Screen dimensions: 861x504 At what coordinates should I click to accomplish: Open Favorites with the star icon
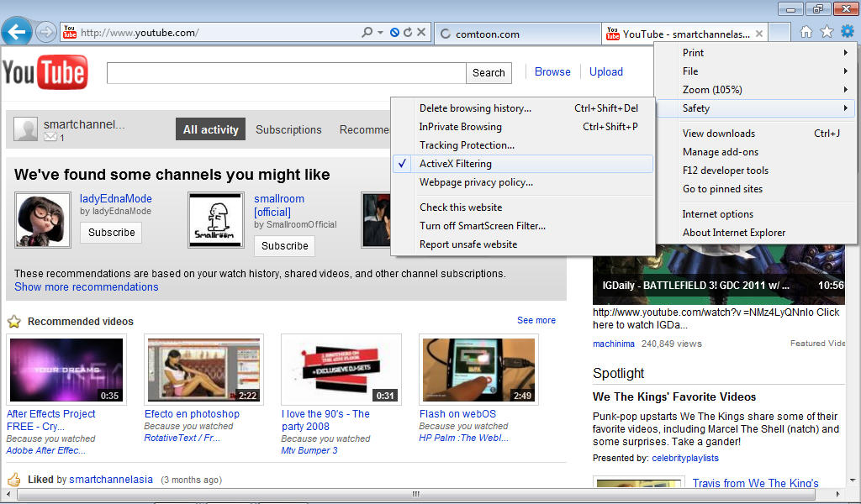pos(827,32)
